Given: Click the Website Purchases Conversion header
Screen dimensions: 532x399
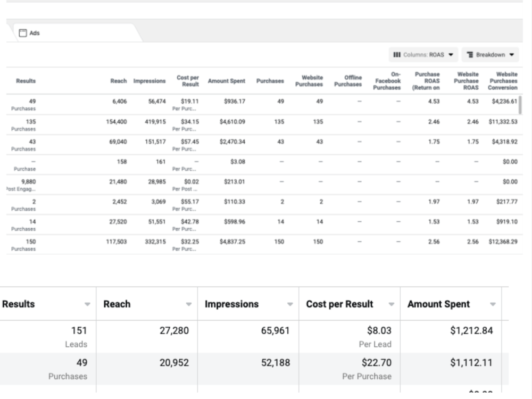Looking at the screenshot, I should point(503,81).
